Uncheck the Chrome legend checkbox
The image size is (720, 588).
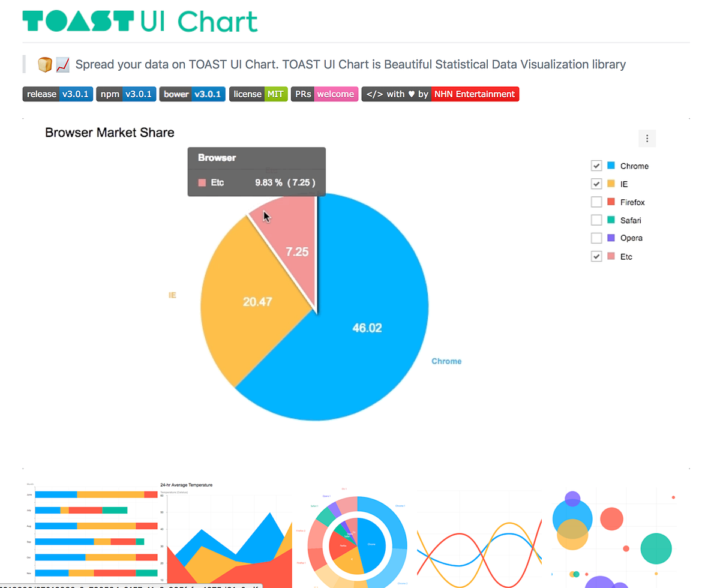point(596,166)
